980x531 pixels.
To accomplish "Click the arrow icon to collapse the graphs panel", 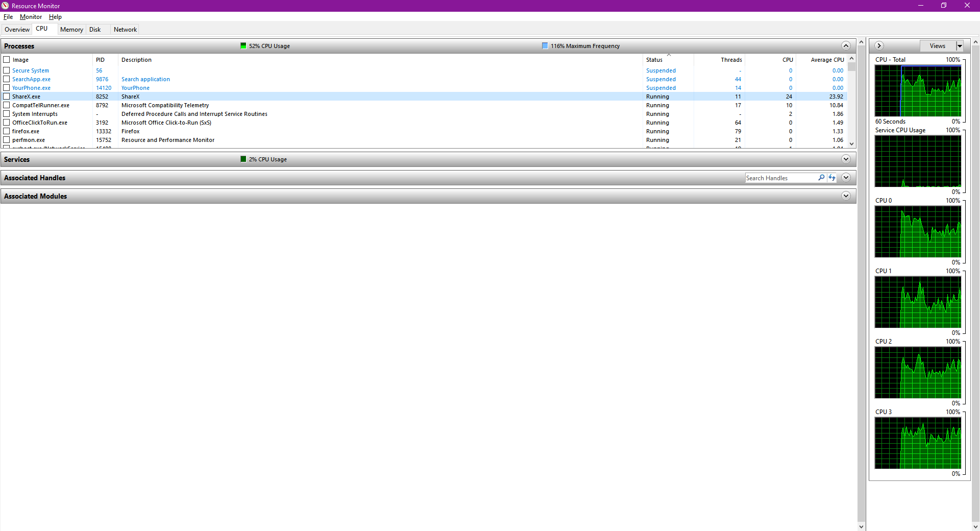I will [x=879, y=45].
